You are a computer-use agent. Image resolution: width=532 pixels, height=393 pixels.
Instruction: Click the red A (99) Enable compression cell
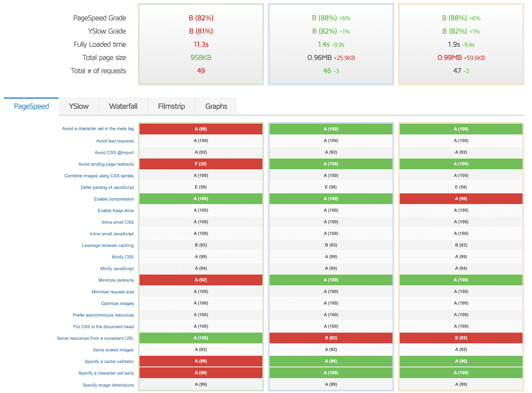461,199
